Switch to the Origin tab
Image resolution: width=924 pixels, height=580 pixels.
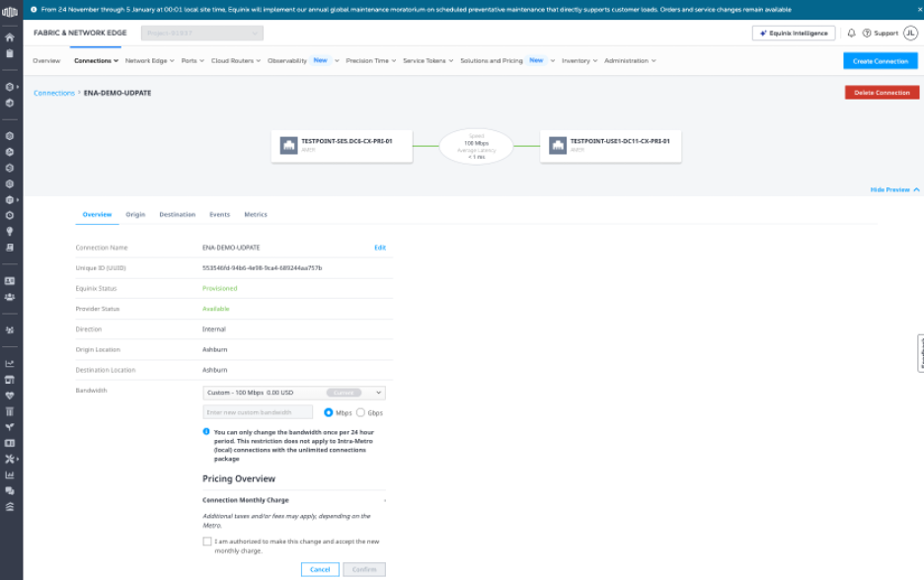135,214
